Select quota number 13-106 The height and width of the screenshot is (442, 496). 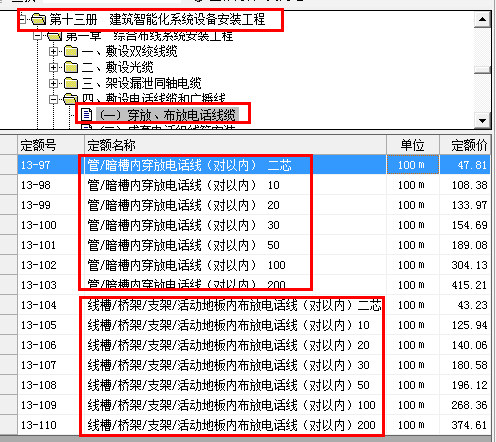38,345
